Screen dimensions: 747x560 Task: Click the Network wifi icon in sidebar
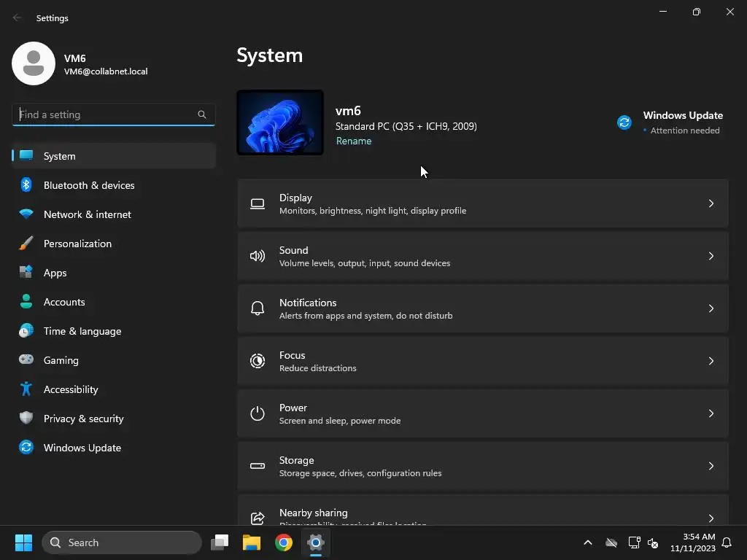[26, 214]
